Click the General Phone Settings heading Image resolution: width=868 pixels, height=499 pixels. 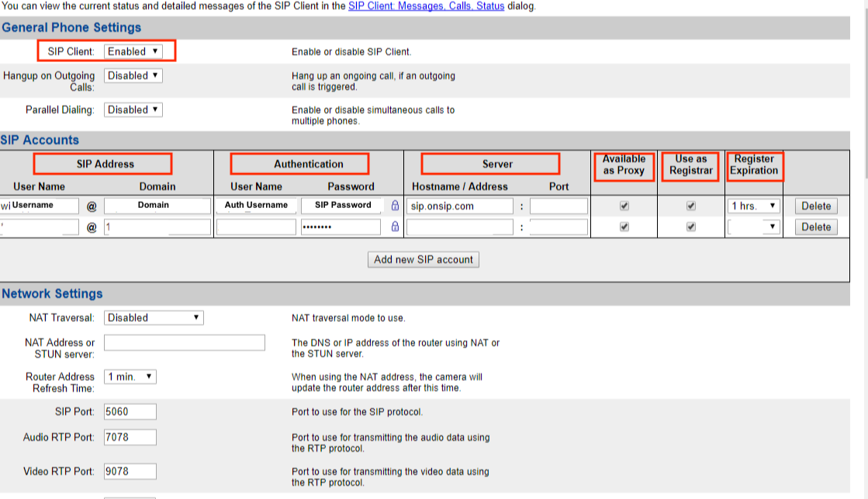[71, 28]
